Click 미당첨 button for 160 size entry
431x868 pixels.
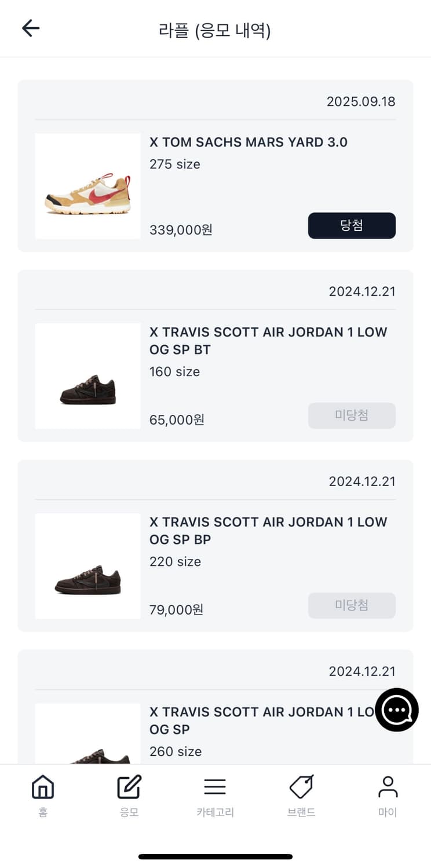(352, 415)
